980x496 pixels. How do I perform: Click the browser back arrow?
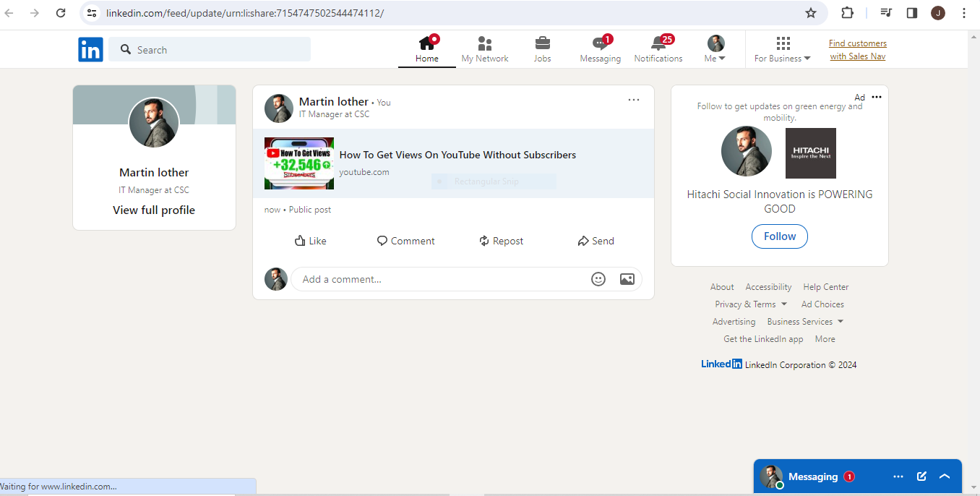point(9,13)
